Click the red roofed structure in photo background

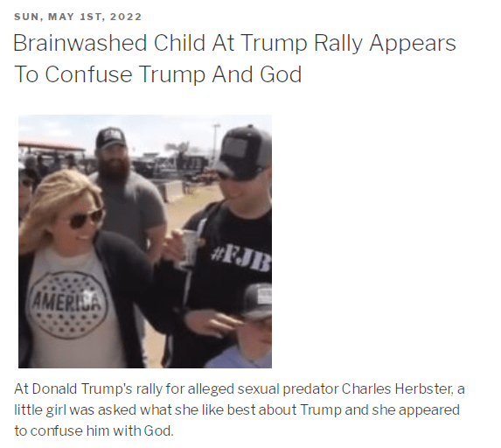tap(50, 146)
